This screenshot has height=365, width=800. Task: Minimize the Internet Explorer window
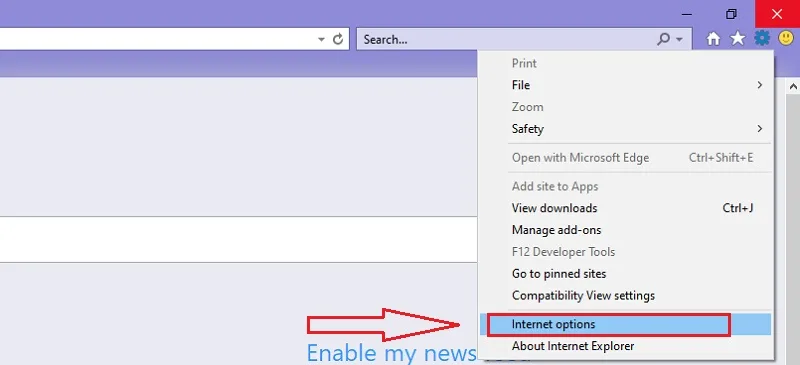[x=687, y=14]
